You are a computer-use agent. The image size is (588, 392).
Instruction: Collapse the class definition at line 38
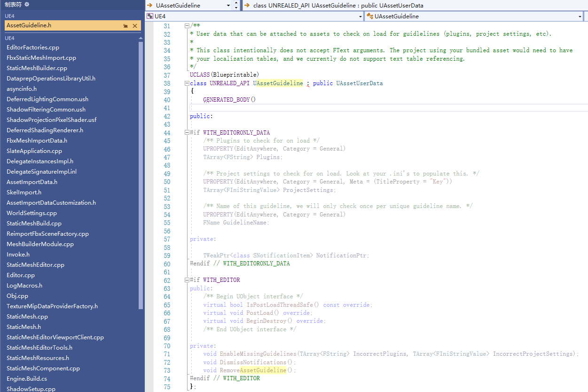click(187, 83)
